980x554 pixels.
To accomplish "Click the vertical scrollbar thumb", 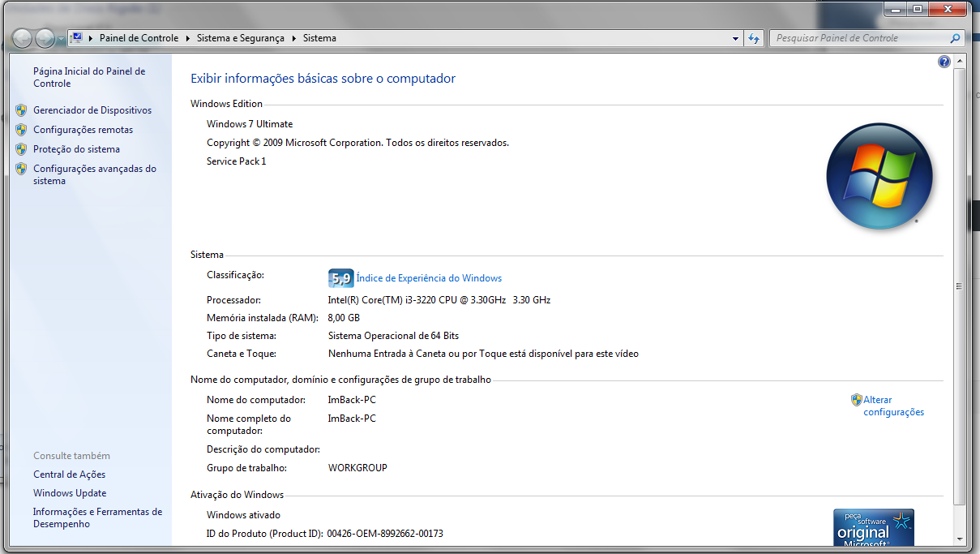I will click(960, 286).
